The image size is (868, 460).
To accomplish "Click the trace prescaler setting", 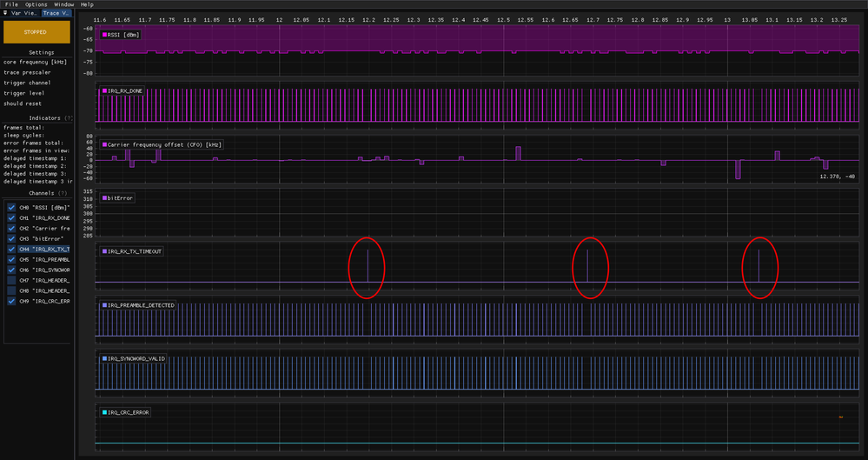I will (x=27, y=72).
